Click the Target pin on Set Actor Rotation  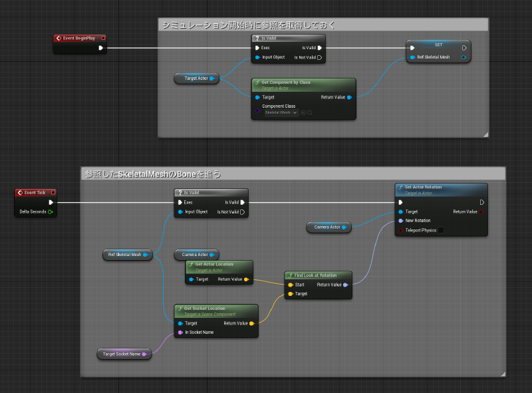[x=401, y=211]
